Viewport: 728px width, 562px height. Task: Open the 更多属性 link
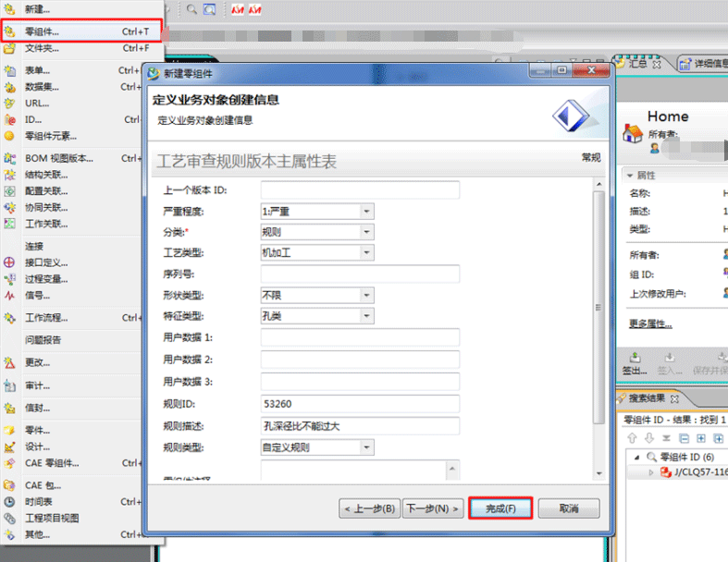[x=650, y=324]
